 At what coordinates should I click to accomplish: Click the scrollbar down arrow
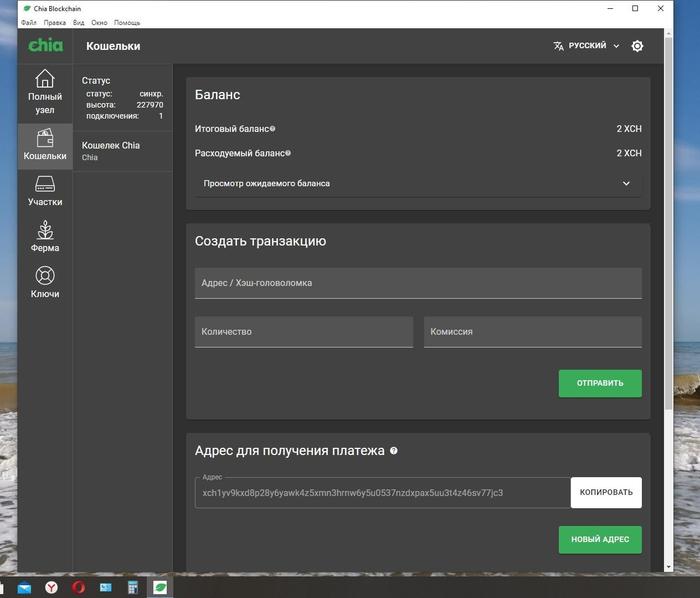point(668,567)
